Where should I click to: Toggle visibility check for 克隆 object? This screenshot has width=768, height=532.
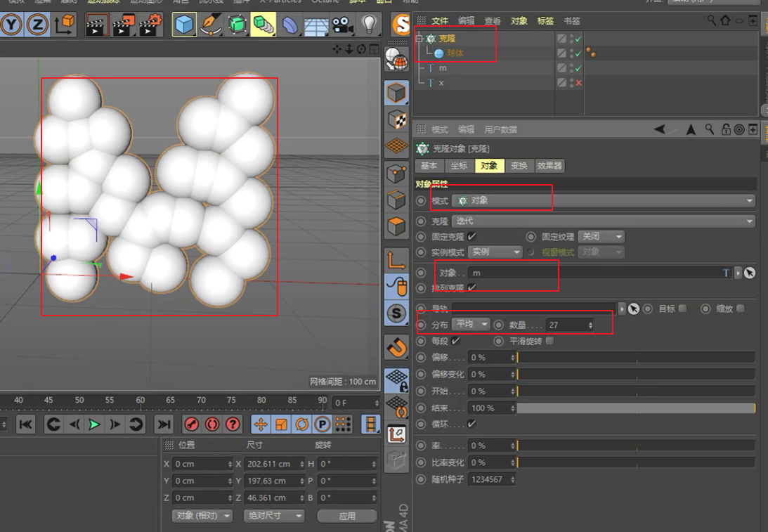point(578,39)
